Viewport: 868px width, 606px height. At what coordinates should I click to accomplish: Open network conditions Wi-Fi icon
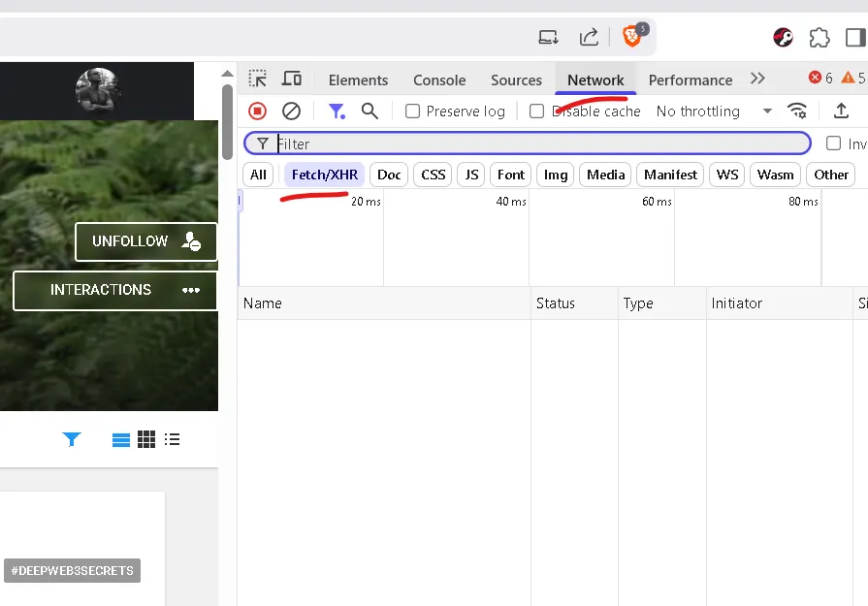[797, 111]
